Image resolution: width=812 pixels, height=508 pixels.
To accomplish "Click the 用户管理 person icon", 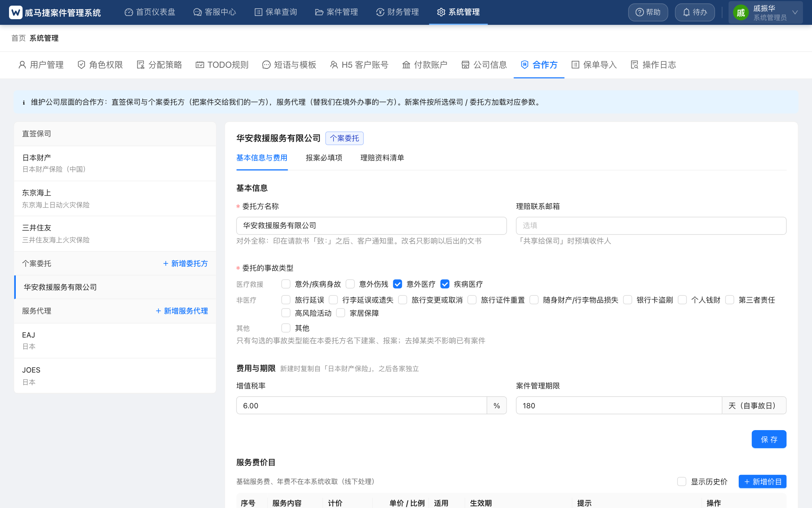I will pyautogui.click(x=22, y=65).
